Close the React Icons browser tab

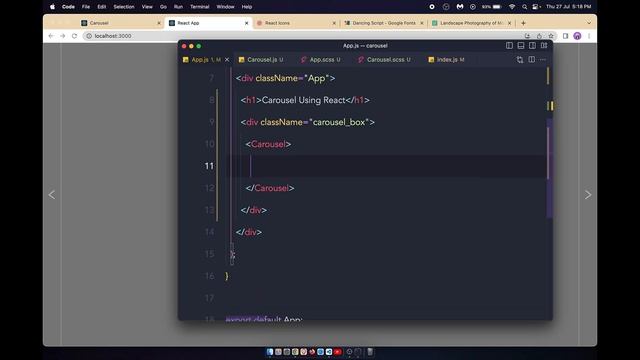(x=334, y=23)
